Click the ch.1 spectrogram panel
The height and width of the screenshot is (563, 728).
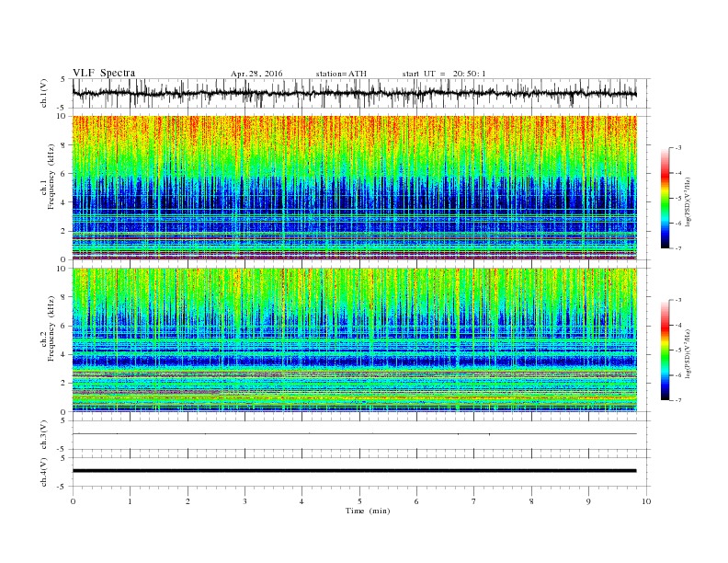354,188
